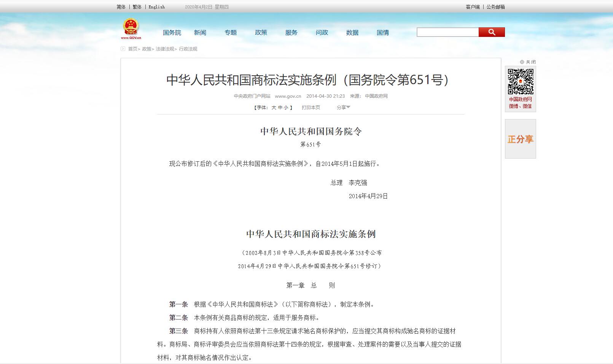This screenshot has width=613, height=364.
Task: Click the search magnifier icon
Action: click(492, 32)
